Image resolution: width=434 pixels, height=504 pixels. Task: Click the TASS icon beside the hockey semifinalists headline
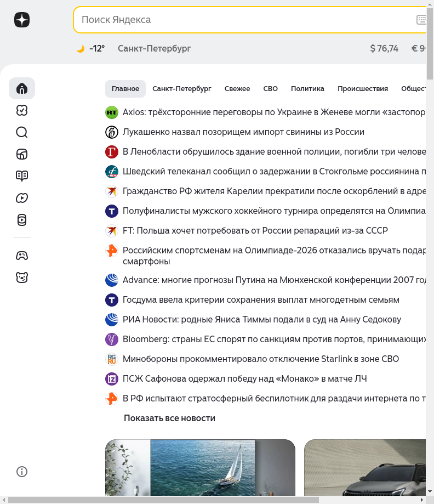(112, 211)
